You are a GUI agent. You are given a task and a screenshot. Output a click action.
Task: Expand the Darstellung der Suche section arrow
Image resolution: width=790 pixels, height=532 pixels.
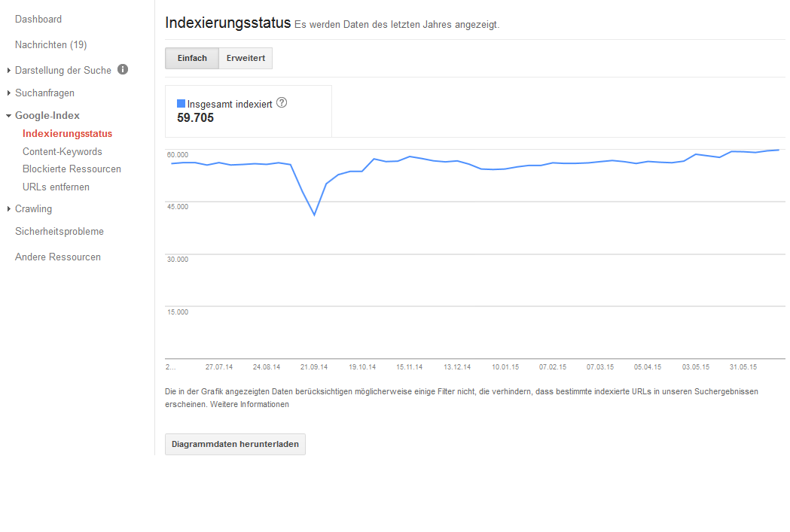(x=8, y=71)
